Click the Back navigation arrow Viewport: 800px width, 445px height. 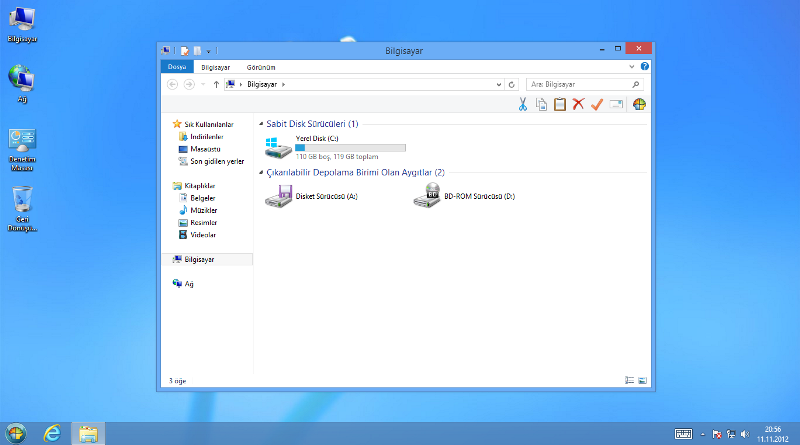(x=172, y=84)
